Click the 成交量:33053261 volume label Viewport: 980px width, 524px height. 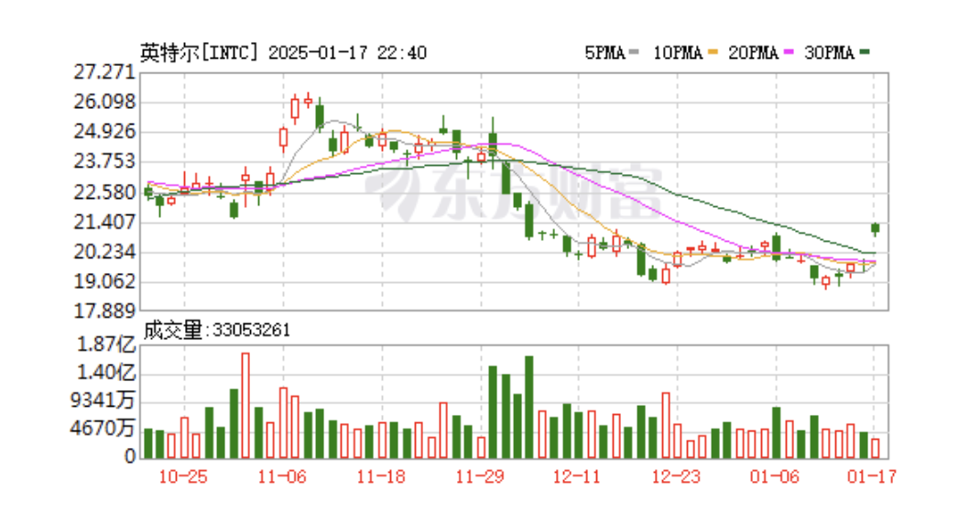click(x=217, y=330)
